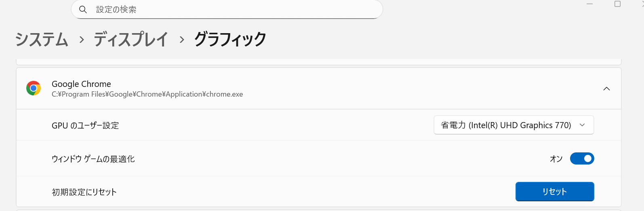
Task: Click the 初期設定にリセット label
Action: 84,192
